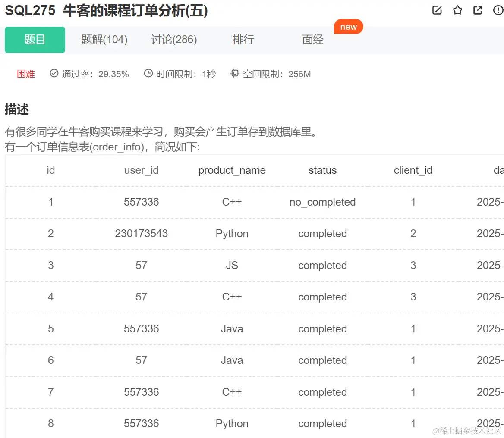Click the 空间限制: 256M text
Image resolution: width=504 pixels, height=438 pixels.
[x=277, y=74]
